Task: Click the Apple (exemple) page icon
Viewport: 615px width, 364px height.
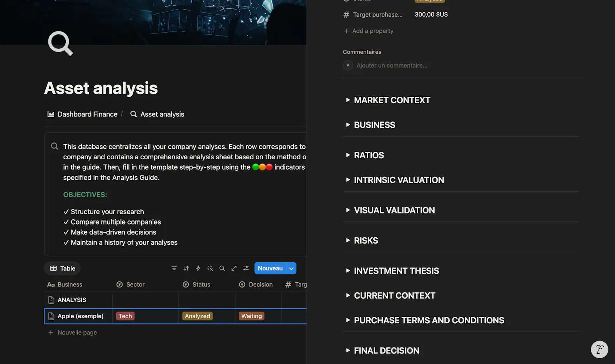Action: [x=51, y=316]
